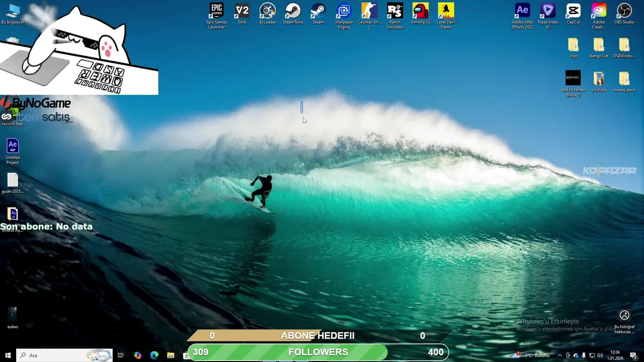The height and width of the screenshot is (362, 644).
Task: Select the Wallpaper Engine icon
Action: pos(344,16)
